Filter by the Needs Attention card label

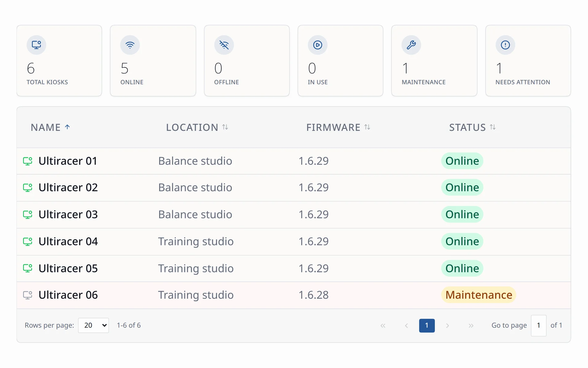click(x=523, y=82)
